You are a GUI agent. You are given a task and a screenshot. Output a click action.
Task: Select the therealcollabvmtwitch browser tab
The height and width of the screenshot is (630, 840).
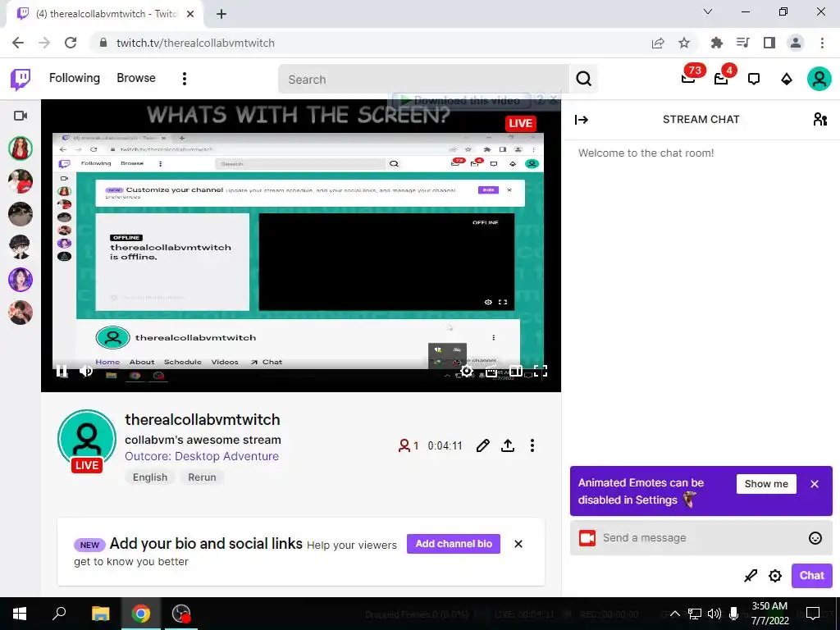click(x=105, y=14)
